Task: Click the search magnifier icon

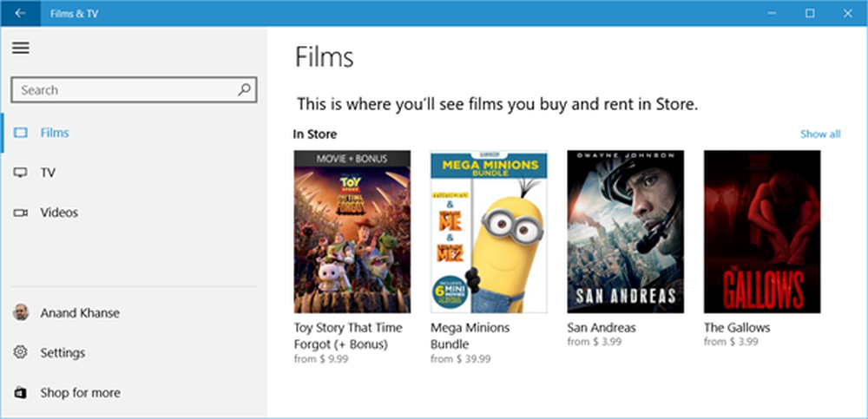Action: (x=244, y=89)
